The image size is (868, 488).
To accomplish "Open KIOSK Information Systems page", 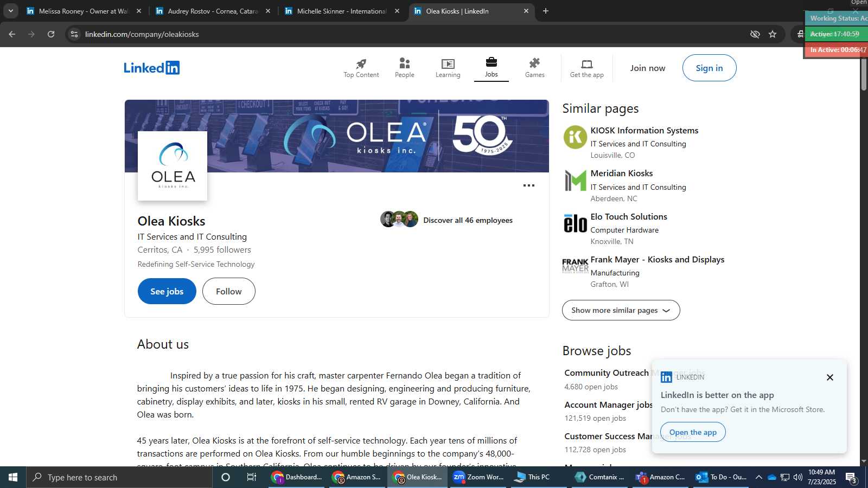I will pos(644,131).
